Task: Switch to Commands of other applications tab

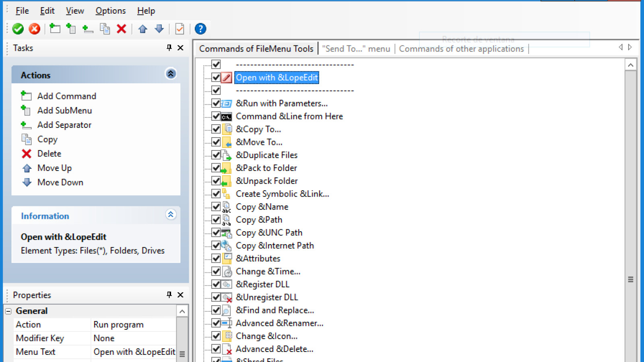Action: pyautogui.click(x=462, y=49)
